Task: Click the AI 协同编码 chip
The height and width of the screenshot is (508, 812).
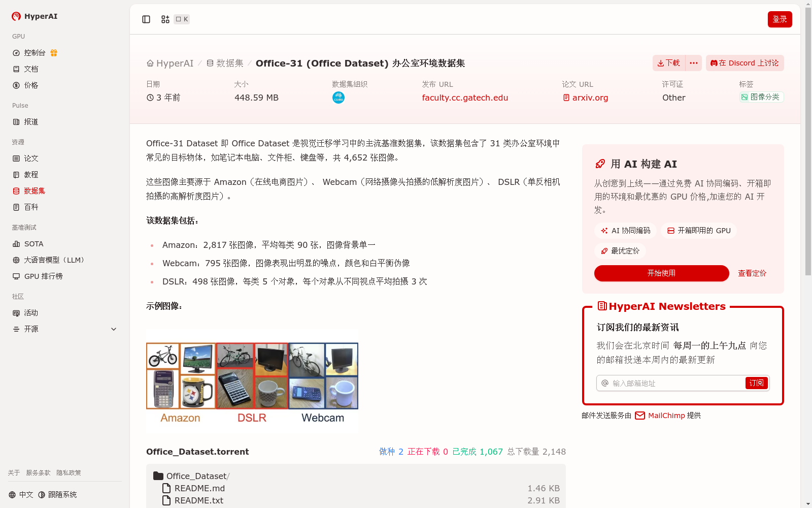Action: click(x=625, y=231)
